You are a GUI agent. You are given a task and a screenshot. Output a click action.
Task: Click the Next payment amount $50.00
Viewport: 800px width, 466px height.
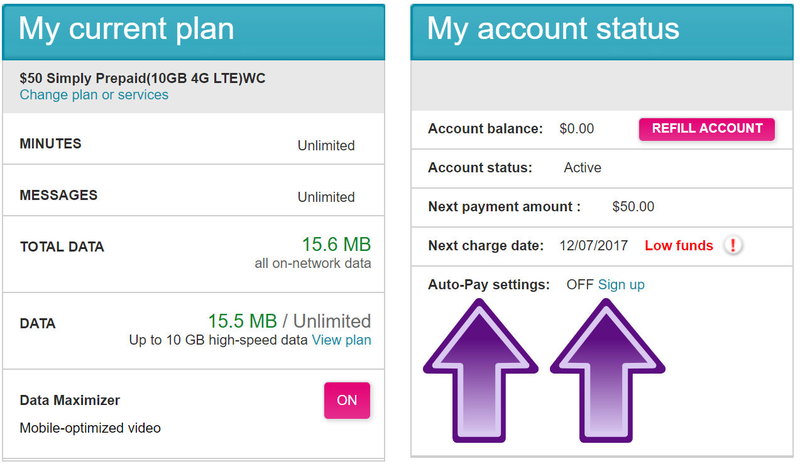pos(633,207)
